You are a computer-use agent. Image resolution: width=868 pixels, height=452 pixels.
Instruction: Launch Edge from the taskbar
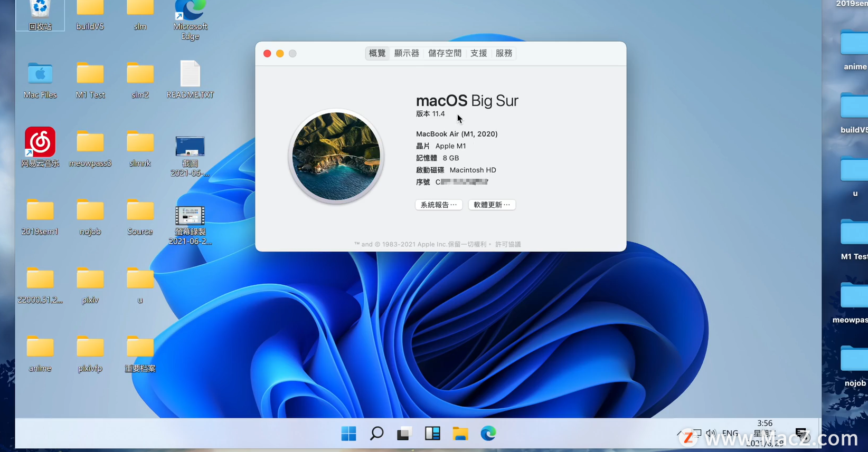click(488, 434)
